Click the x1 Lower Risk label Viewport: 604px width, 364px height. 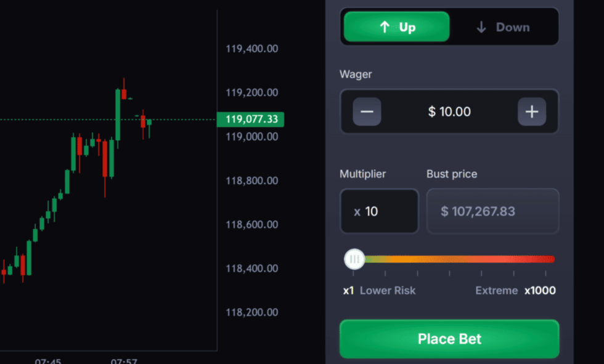tap(379, 291)
